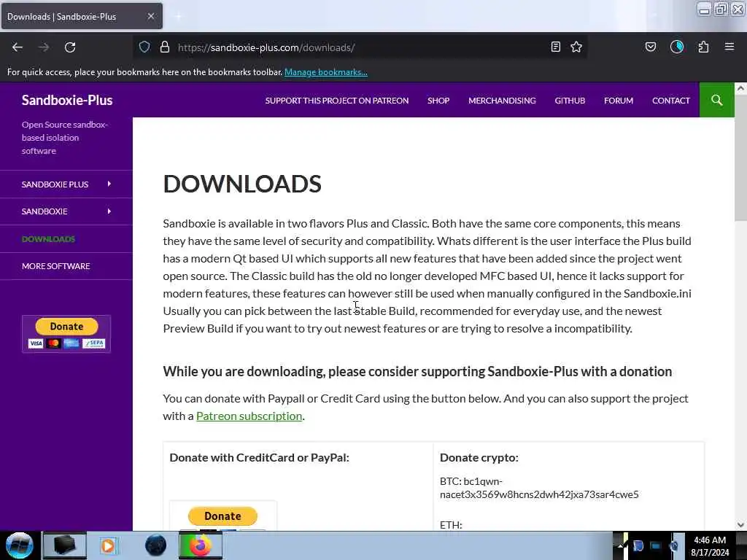The height and width of the screenshot is (560, 747).
Task: Go to MERCHANDISING page
Action: (502, 101)
